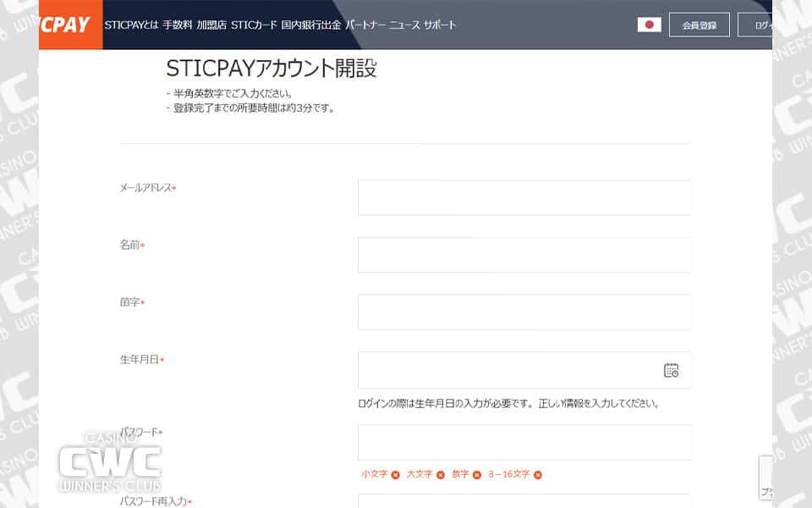812x508 pixels.
Task: Focus the メールアドレス input field
Action: [524, 197]
